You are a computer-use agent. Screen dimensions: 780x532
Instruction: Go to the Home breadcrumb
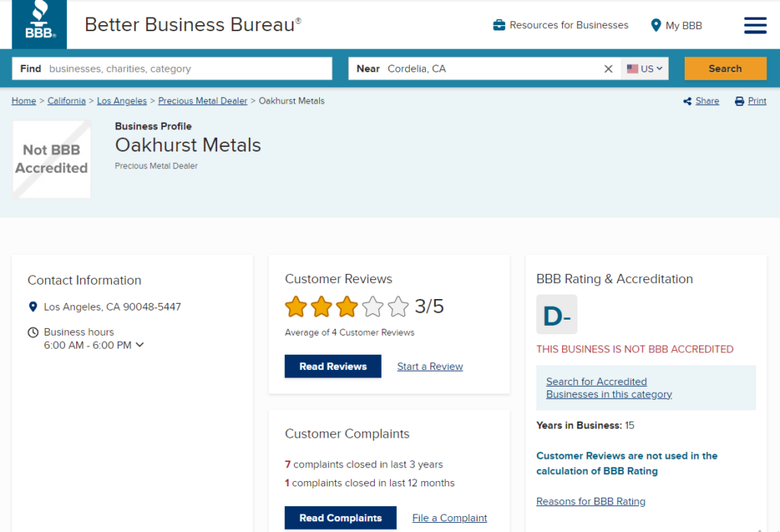coord(24,101)
